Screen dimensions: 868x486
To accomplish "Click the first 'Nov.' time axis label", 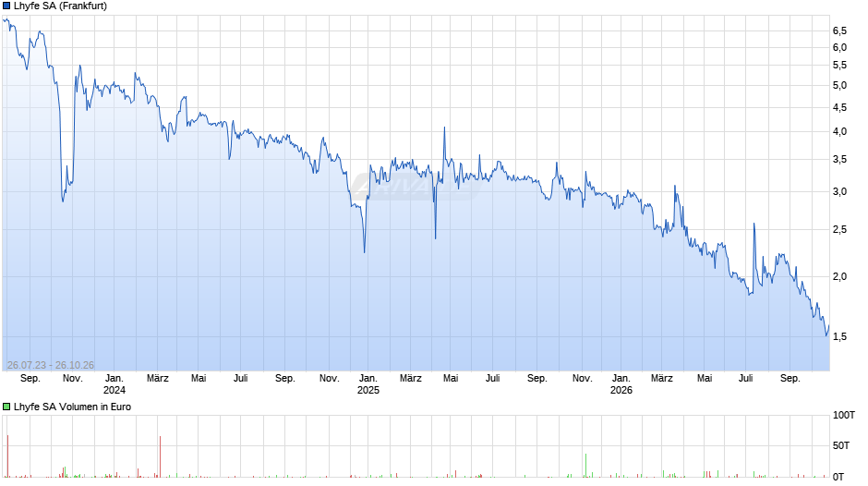I will (73, 379).
